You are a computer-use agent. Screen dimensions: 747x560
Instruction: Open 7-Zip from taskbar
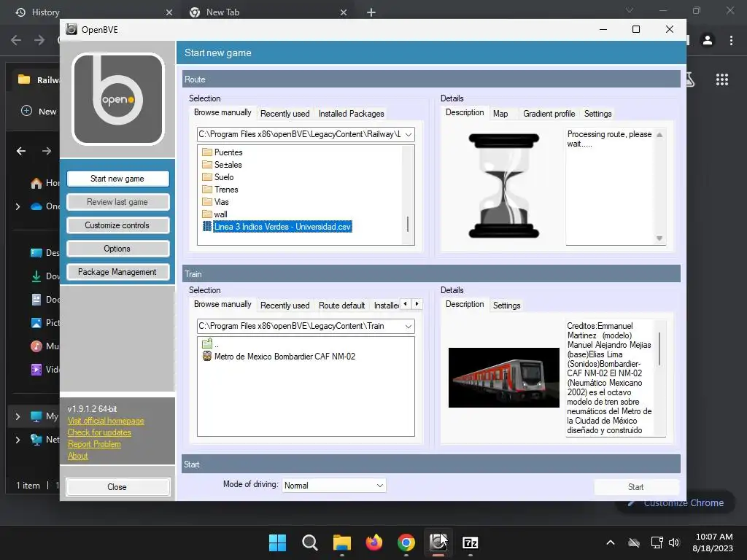pyautogui.click(x=471, y=542)
